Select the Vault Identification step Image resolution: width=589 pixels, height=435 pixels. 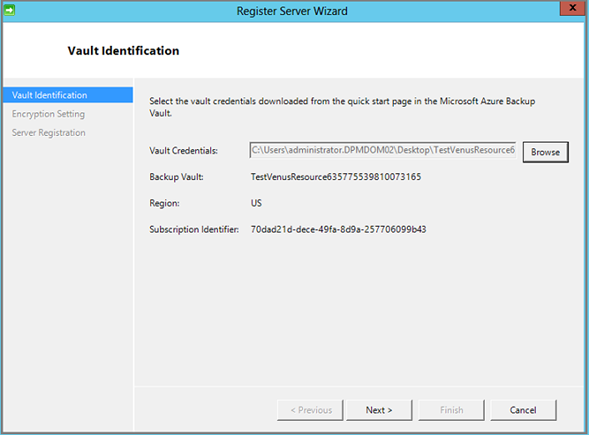(x=68, y=95)
